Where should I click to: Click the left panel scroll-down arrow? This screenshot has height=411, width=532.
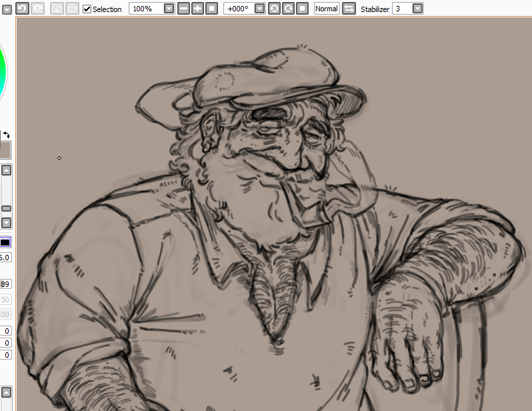tap(7, 223)
